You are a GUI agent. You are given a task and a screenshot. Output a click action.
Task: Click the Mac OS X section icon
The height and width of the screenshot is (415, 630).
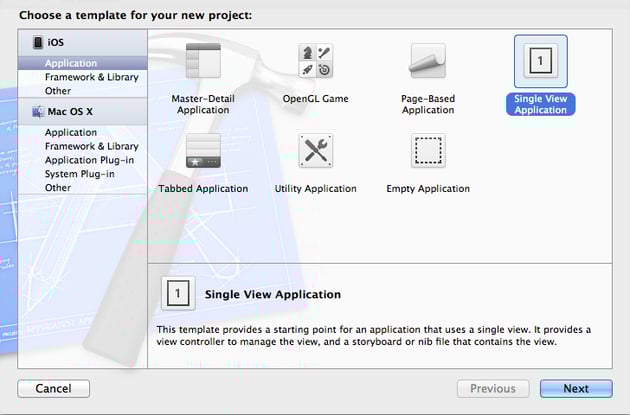38,111
